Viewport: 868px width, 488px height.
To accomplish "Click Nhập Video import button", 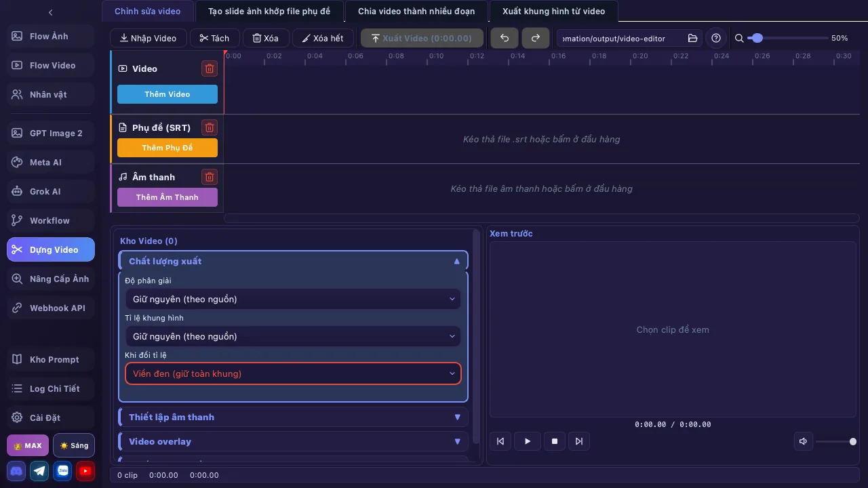I will (148, 38).
